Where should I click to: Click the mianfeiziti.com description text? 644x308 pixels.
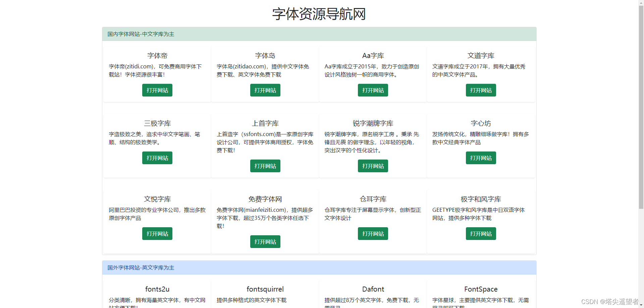click(265, 218)
